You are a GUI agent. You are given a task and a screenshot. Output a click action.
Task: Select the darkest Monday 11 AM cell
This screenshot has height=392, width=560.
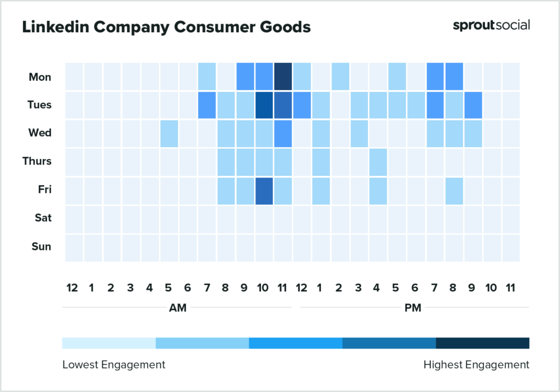(283, 77)
